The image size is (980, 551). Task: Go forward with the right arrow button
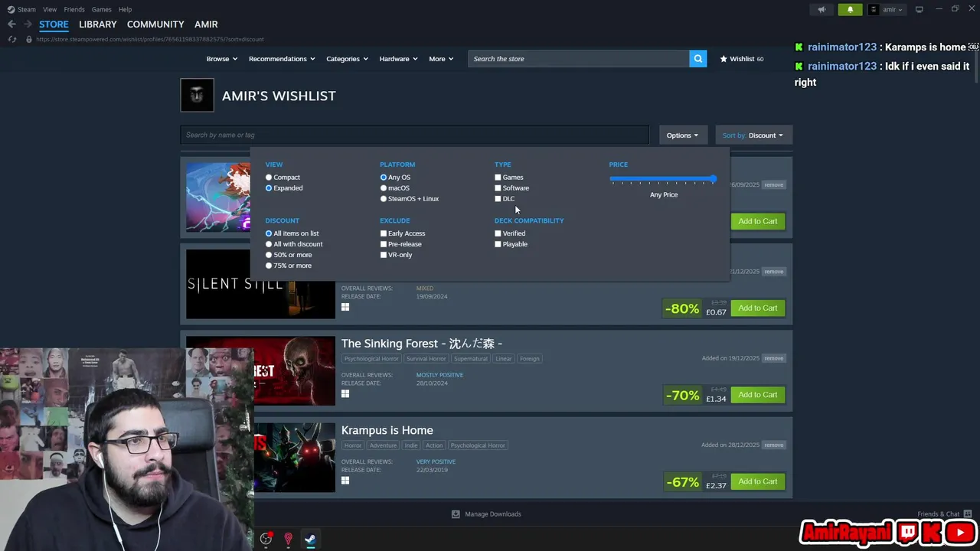click(x=28, y=24)
